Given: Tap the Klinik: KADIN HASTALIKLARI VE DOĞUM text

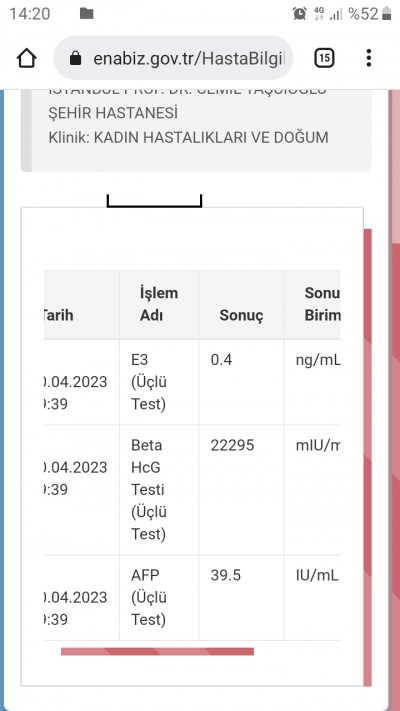Looking at the screenshot, I should 188,137.
